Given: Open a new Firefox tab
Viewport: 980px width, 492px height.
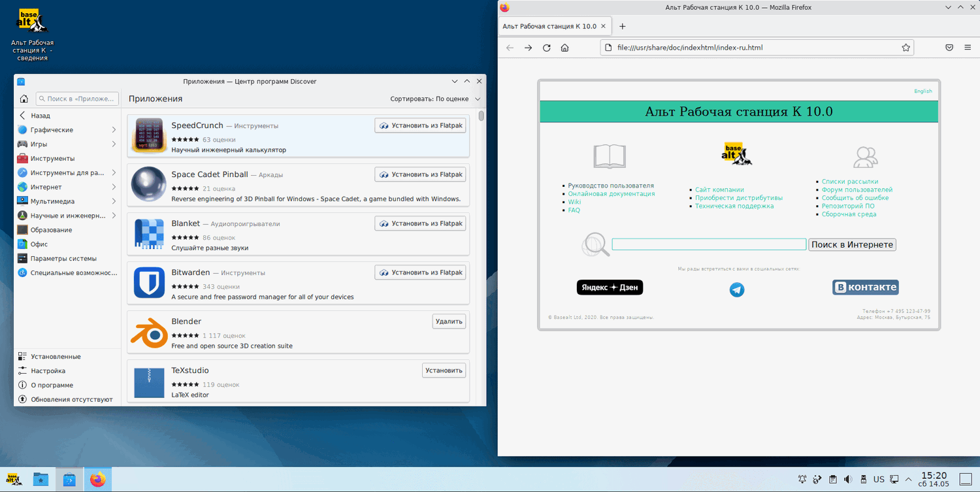Looking at the screenshot, I should pyautogui.click(x=622, y=26).
